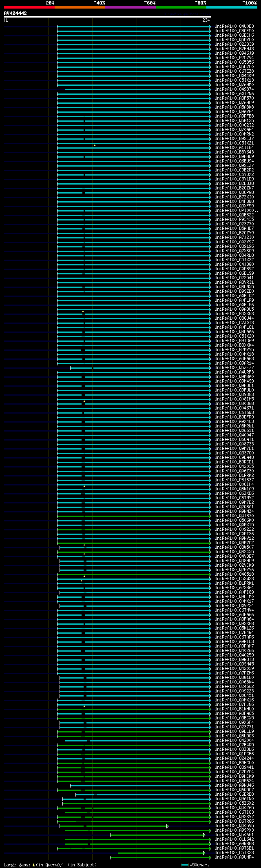Select hit label UniRef100_B1PRK2
The image size is (261, 868).
234,475
